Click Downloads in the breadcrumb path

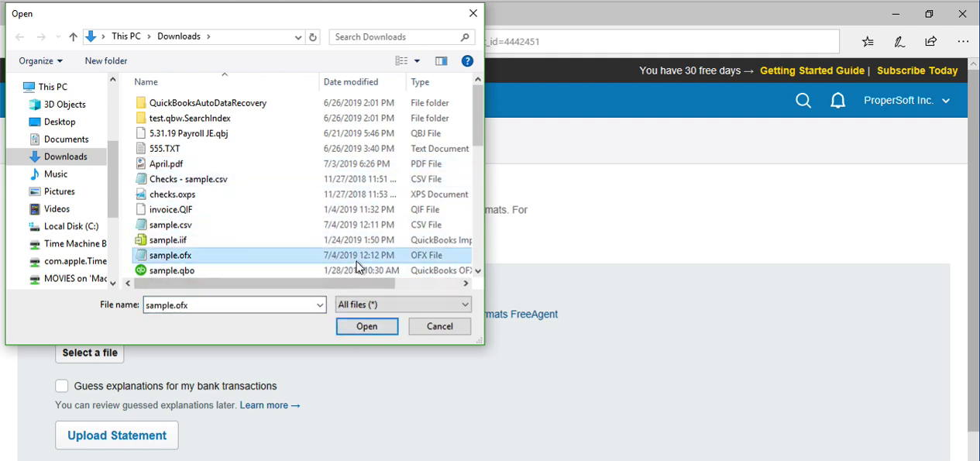(x=179, y=36)
